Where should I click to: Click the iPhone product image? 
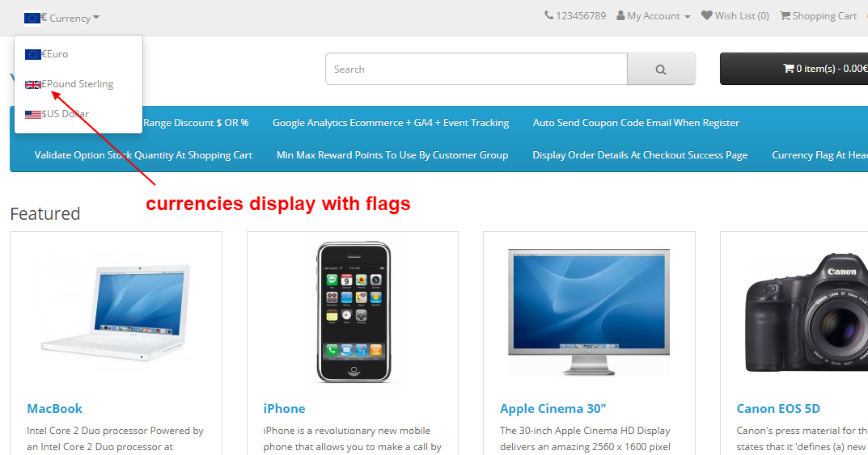(354, 313)
